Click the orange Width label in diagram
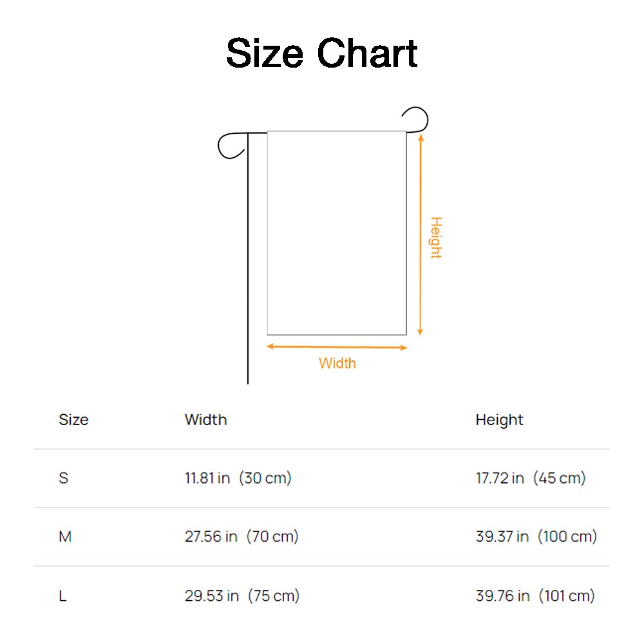Image resolution: width=644 pixels, height=644 pixels. coord(337,363)
